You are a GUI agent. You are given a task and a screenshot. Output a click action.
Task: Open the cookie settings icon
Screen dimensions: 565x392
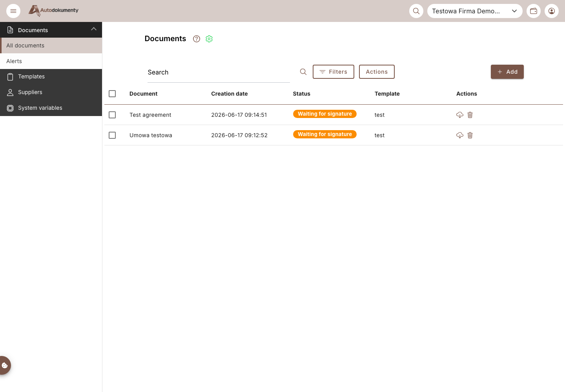click(x=5, y=365)
